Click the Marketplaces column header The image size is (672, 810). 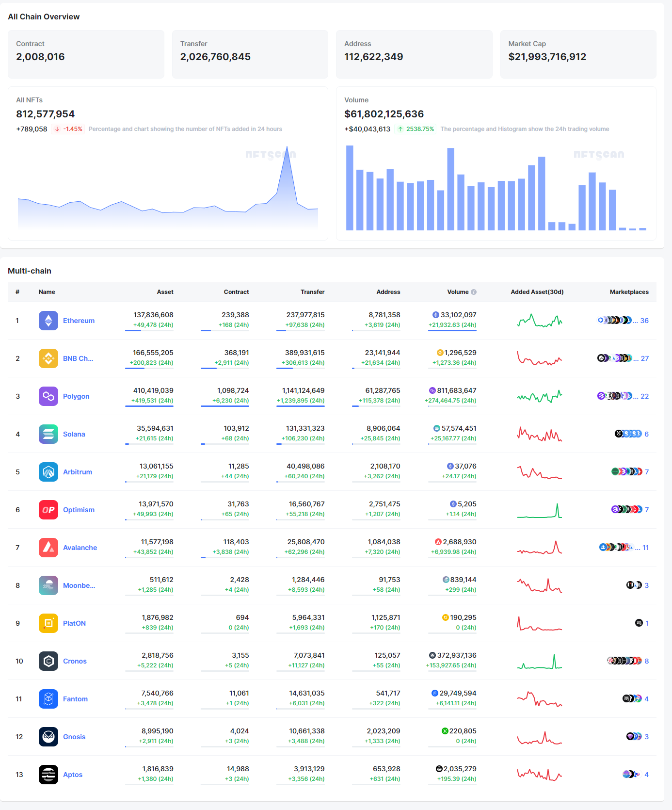629,292
